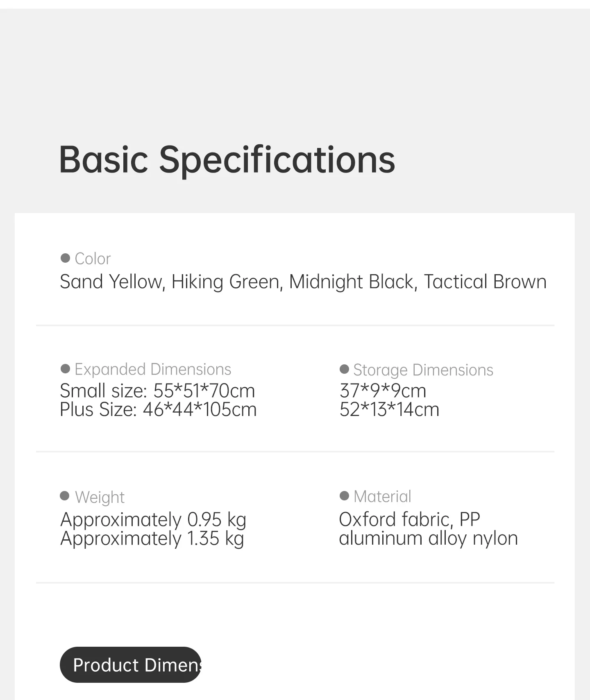Click the color list starting Sand Yellow
The width and height of the screenshot is (590, 700).
303,282
